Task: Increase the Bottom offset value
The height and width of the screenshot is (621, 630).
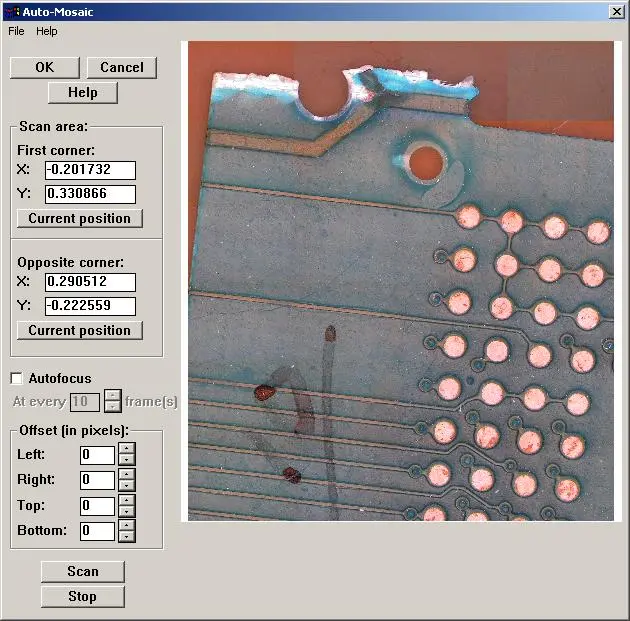Action: (x=127, y=525)
